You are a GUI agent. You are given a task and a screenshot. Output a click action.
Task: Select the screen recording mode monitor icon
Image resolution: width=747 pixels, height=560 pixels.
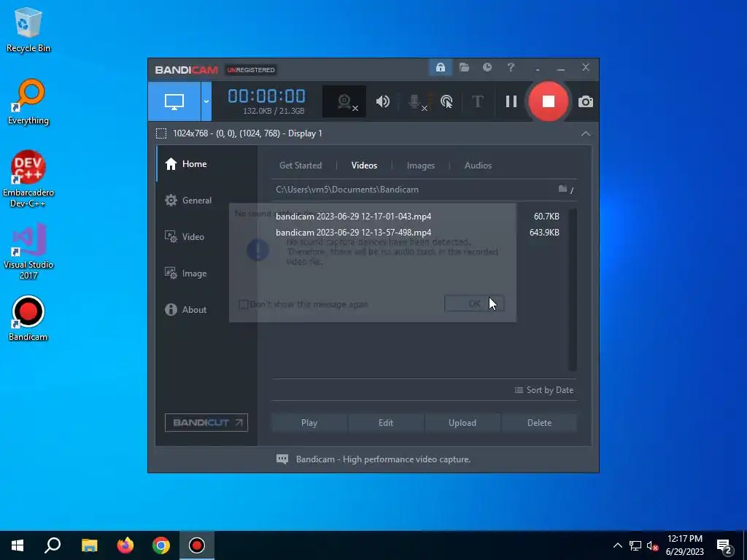point(174,101)
